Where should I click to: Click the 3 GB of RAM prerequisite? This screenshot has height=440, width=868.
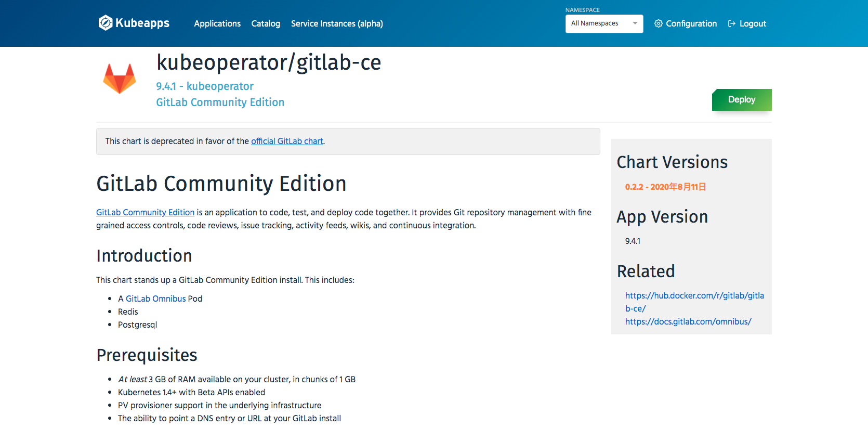[236, 379]
